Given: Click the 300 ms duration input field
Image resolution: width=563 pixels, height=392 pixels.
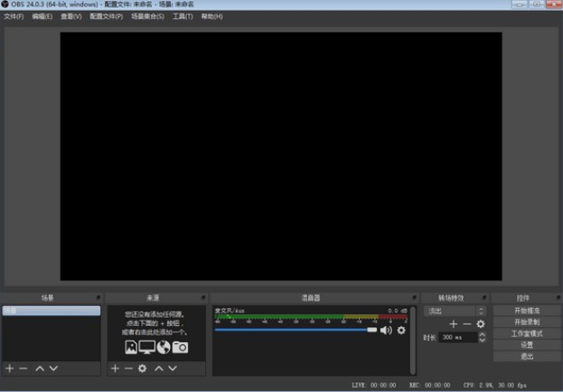Looking at the screenshot, I should pos(458,337).
